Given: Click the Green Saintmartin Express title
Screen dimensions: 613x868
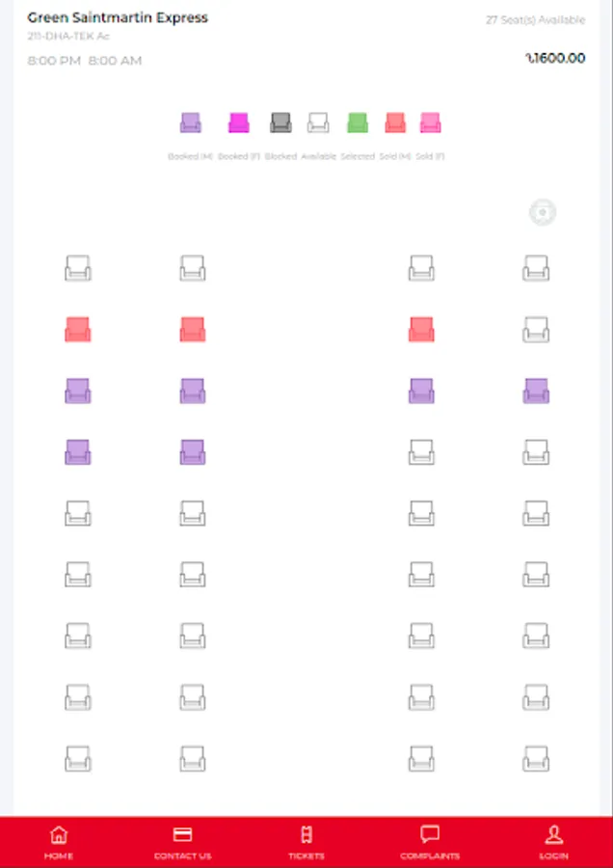Looking at the screenshot, I should pyautogui.click(x=118, y=17).
